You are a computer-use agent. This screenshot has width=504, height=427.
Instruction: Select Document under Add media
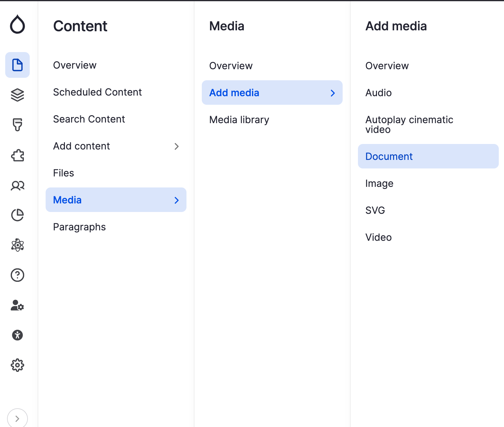click(389, 157)
